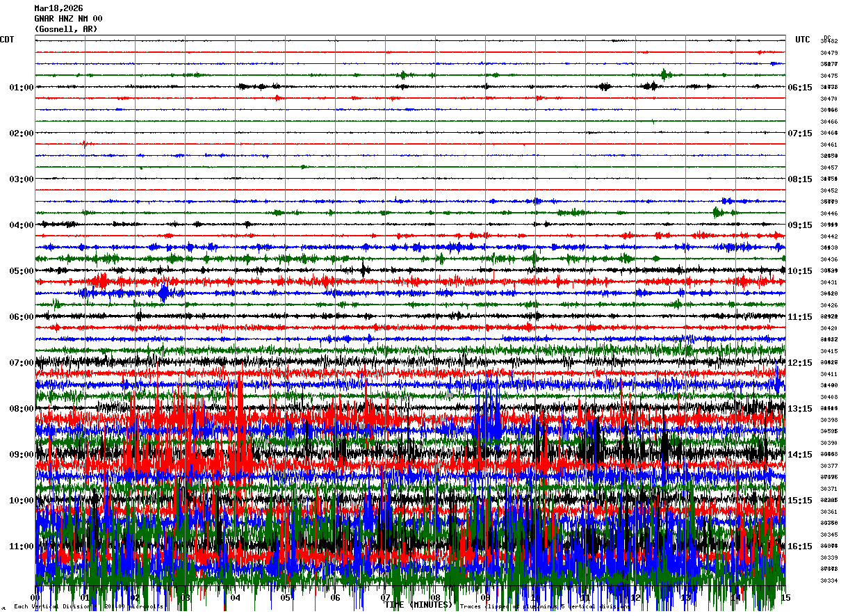Click the DC offset value "30411"
Screen dimensions: 841x616
[828, 374]
